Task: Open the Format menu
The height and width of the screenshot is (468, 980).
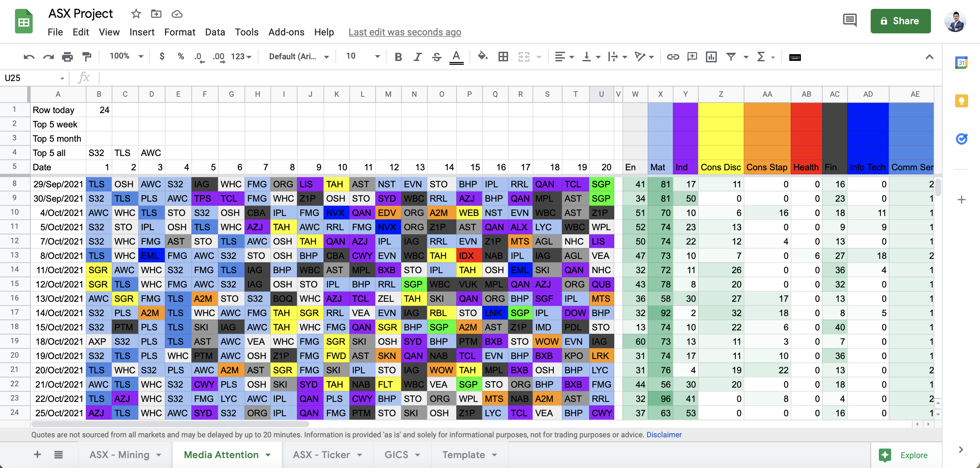Action: (x=179, y=32)
